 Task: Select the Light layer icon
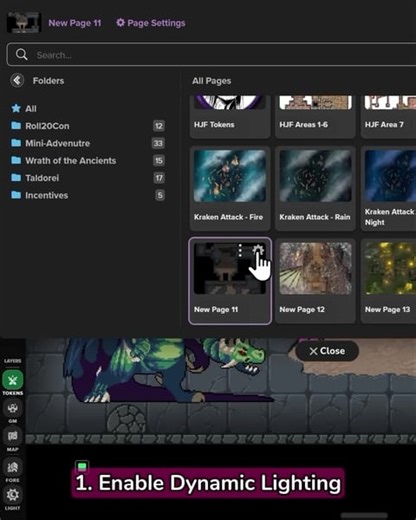(13, 495)
